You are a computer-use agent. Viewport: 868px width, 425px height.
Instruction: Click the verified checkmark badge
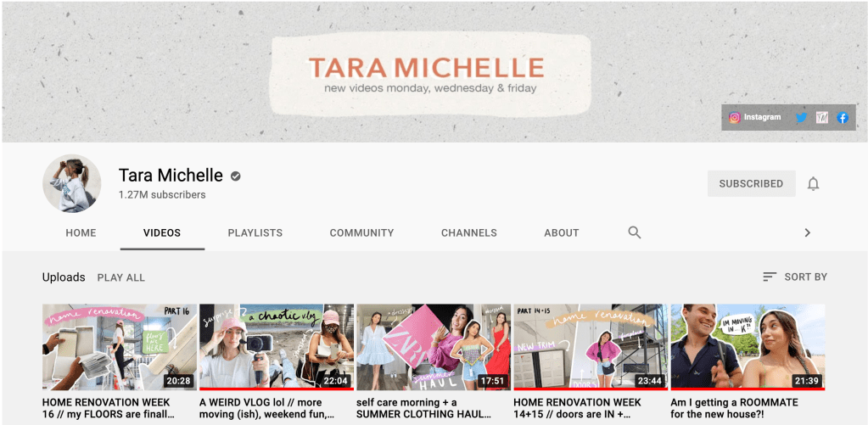click(x=236, y=176)
